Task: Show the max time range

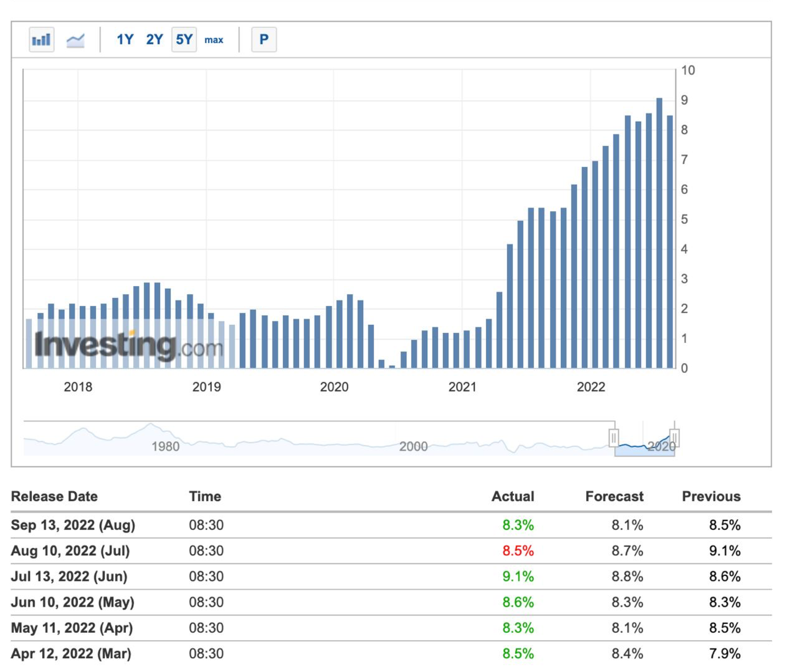Action: pyautogui.click(x=214, y=40)
